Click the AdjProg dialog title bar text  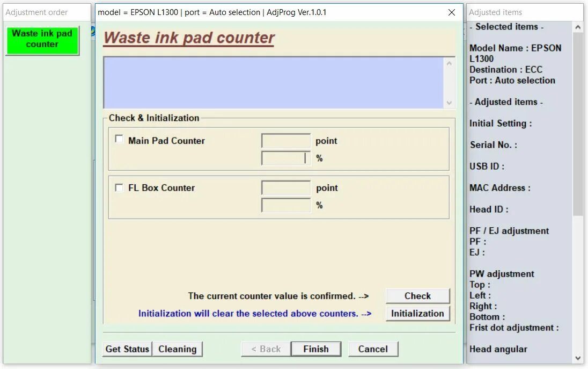[212, 12]
